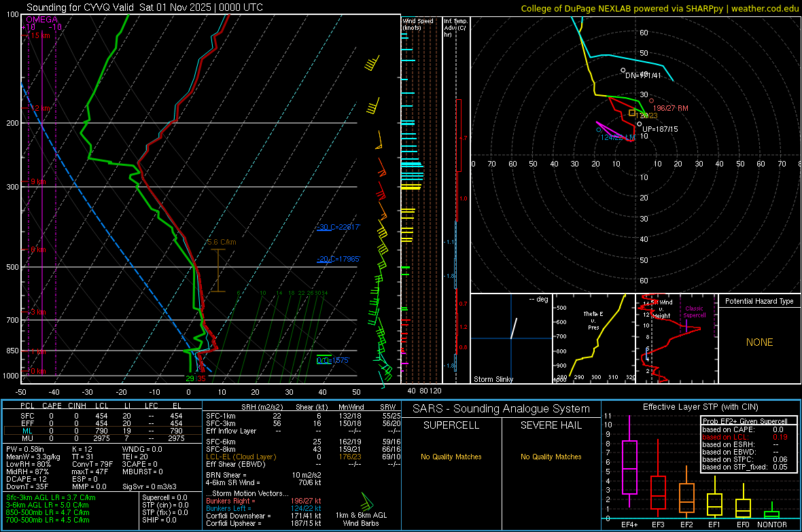The image size is (802, 532).
Task: Click the -20 C=17985' height label
Action: (x=338, y=259)
